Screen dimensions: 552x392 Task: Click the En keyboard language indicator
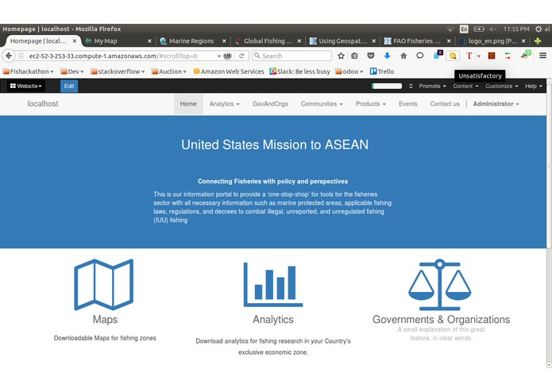[464, 29]
